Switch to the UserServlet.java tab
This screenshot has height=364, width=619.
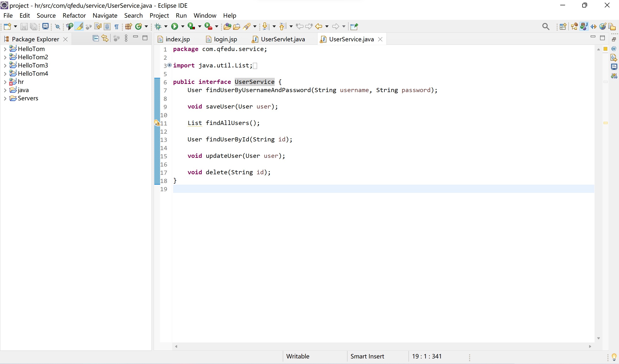(x=282, y=39)
